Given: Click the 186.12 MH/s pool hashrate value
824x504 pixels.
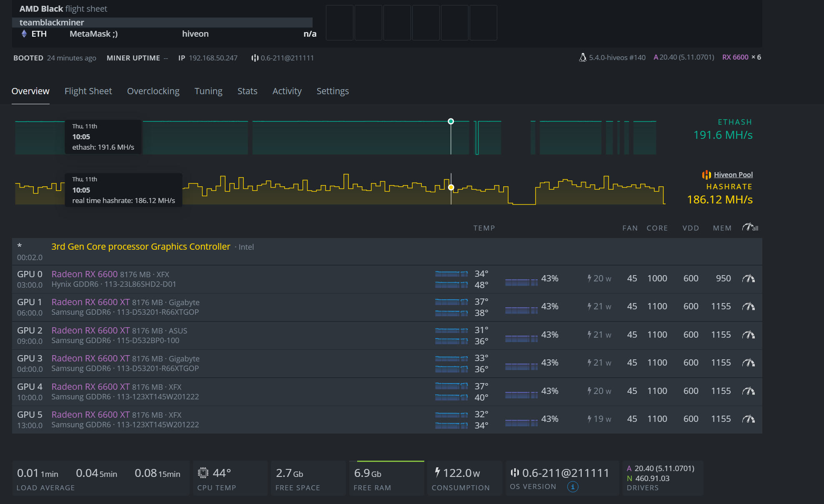Looking at the screenshot, I should [x=720, y=200].
